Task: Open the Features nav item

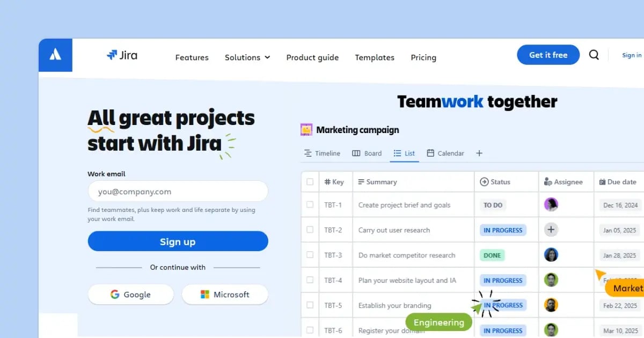Action: point(192,57)
